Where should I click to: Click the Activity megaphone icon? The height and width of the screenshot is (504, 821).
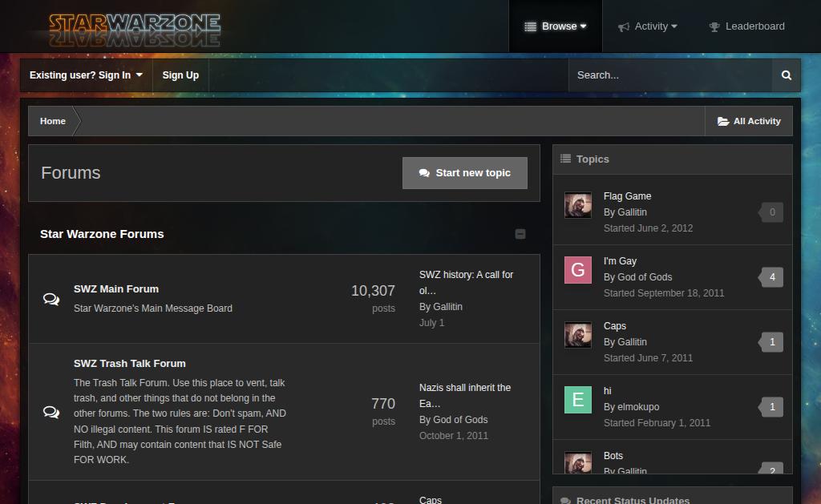click(x=623, y=26)
